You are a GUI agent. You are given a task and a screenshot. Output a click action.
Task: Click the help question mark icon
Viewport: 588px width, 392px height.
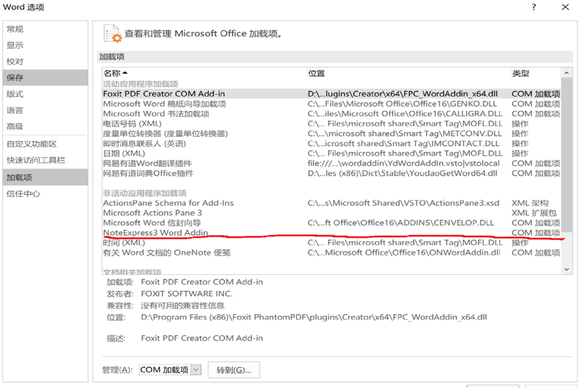534,7
